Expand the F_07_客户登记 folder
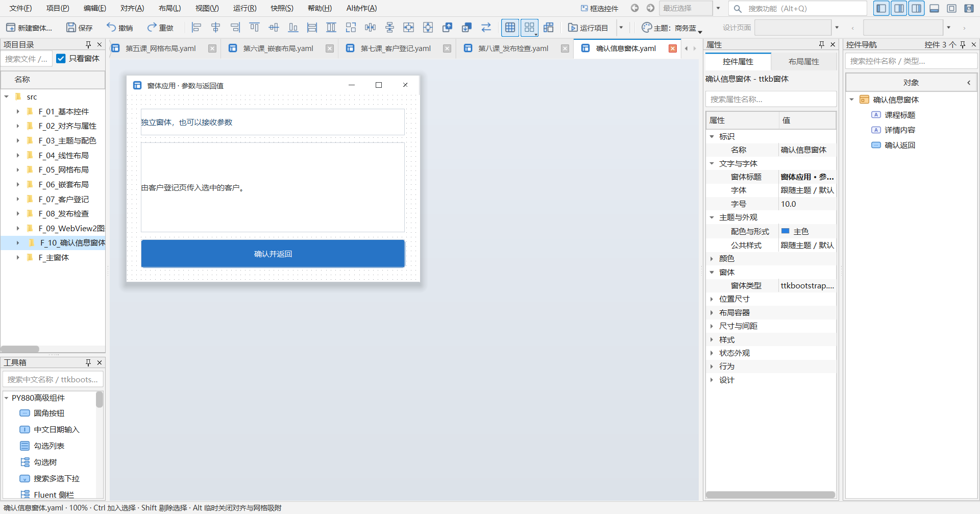This screenshot has height=514, width=980. pos(18,199)
